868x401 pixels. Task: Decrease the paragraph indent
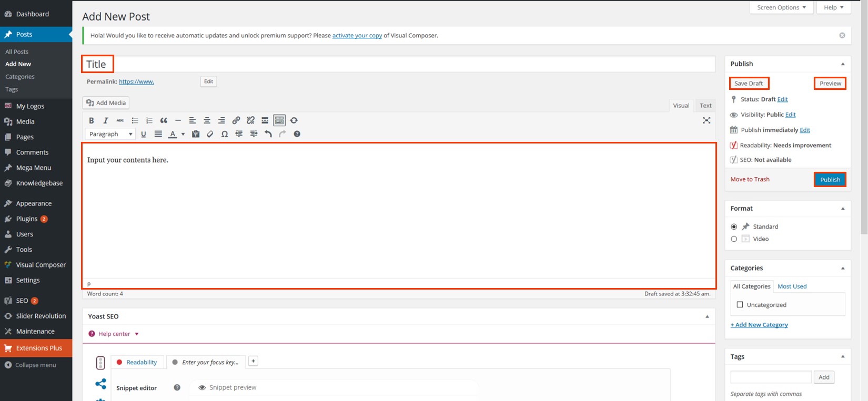(x=239, y=134)
